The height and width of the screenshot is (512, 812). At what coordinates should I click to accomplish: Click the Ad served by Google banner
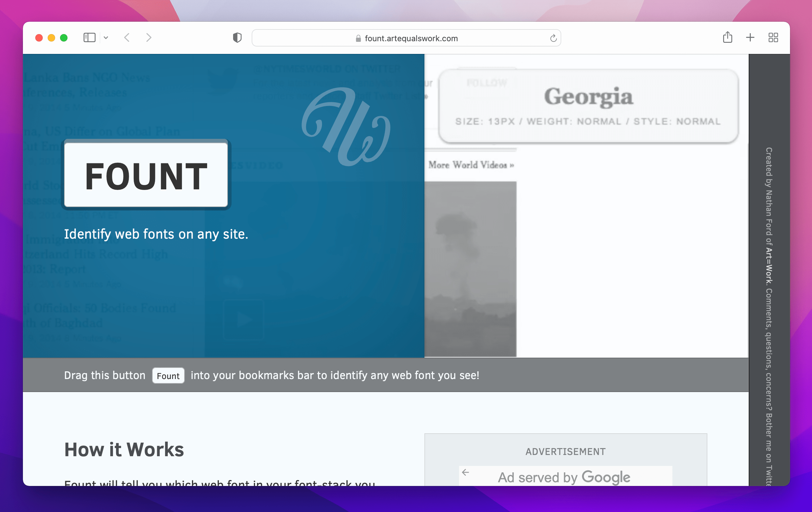[x=564, y=477]
